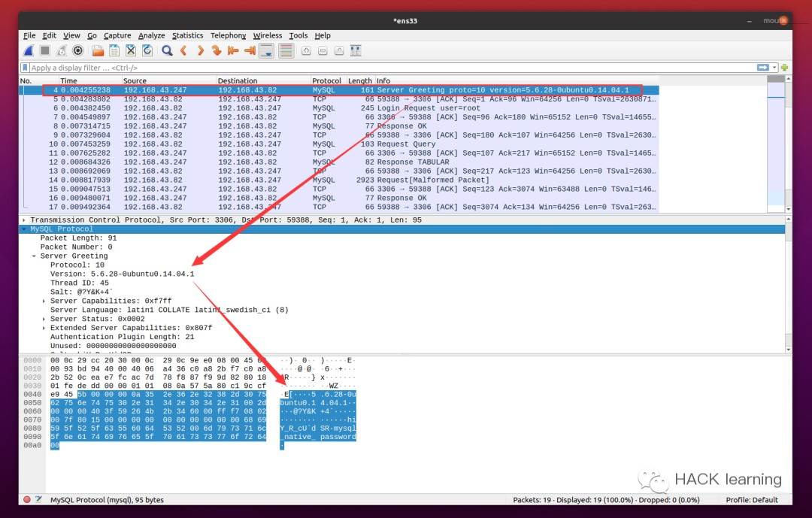Zoom in on packet text
812x518 pixels.
[x=306, y=50]
